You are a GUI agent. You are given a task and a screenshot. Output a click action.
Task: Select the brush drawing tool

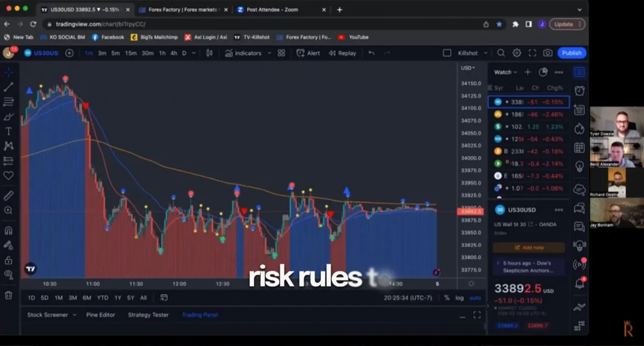(x=9, y=117)
